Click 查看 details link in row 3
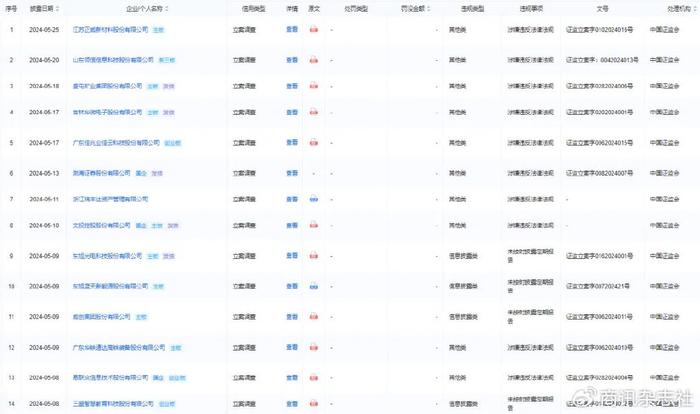The width and height of the screenshot is (700, 414). 292,86
